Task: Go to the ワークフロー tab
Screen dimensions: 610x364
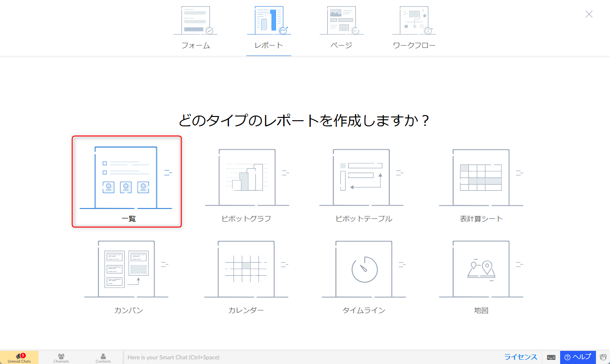Action: click(x=414, y=28)
